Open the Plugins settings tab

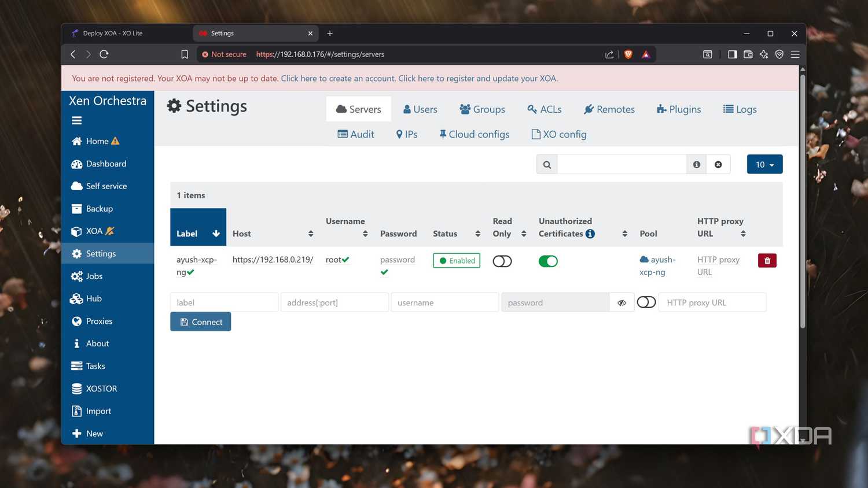coord(679,109)
